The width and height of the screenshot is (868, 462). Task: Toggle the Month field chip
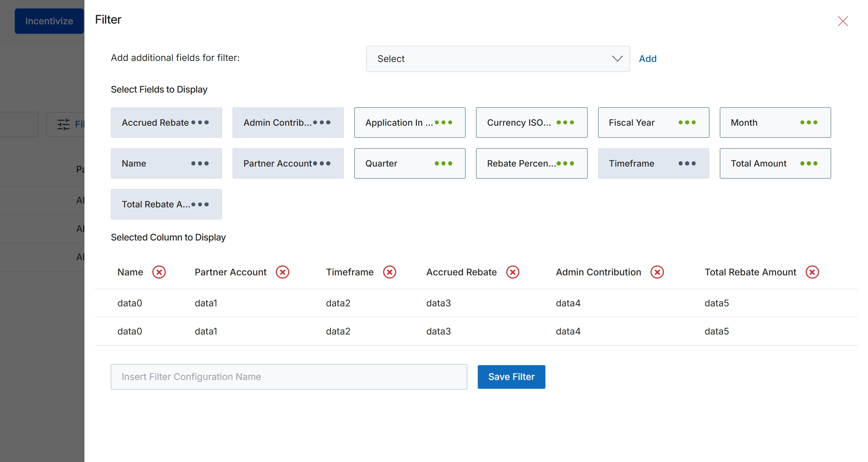pos(775,123)
